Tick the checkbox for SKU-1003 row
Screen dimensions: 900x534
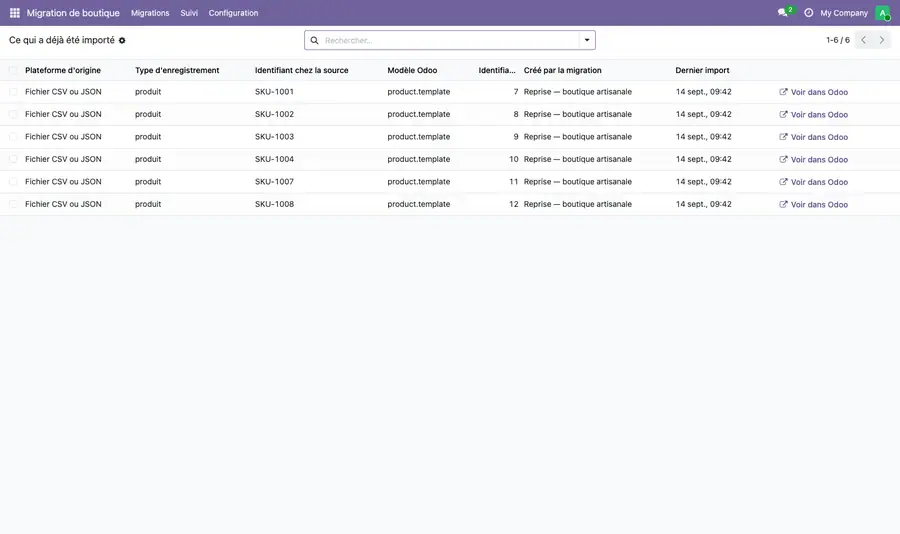[13, 137]
